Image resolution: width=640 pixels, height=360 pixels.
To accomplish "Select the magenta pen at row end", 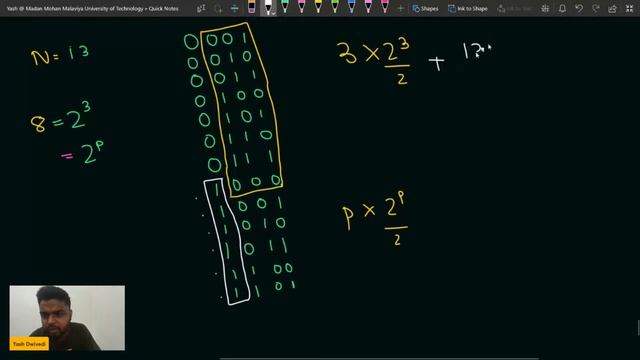I will [385, 7].
